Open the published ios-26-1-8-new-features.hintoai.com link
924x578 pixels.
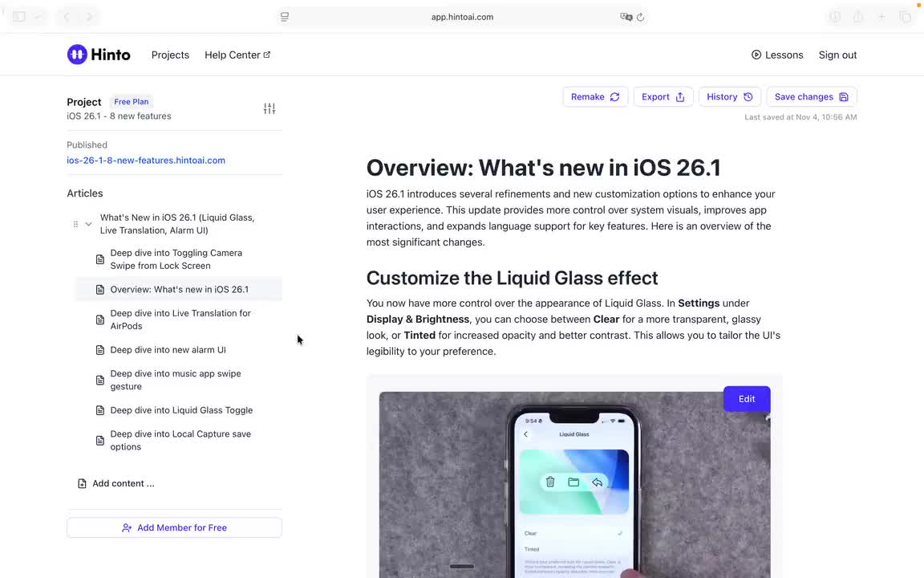146,161
